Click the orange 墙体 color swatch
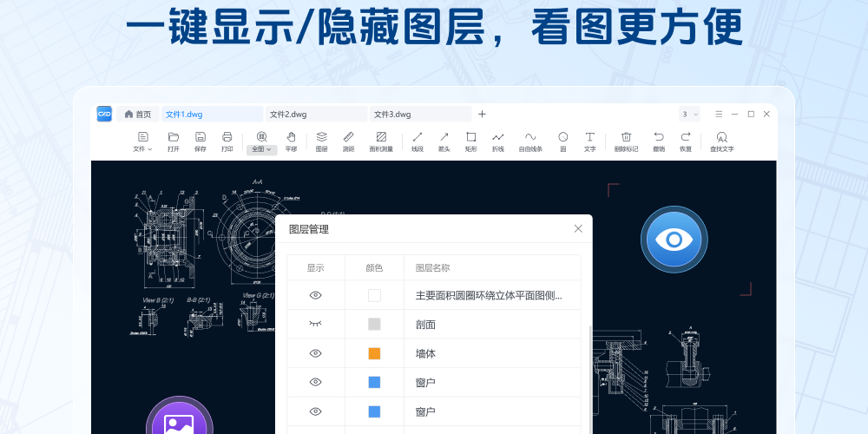Viewport: 868px width, 434px height. click(x=374, y=353)
